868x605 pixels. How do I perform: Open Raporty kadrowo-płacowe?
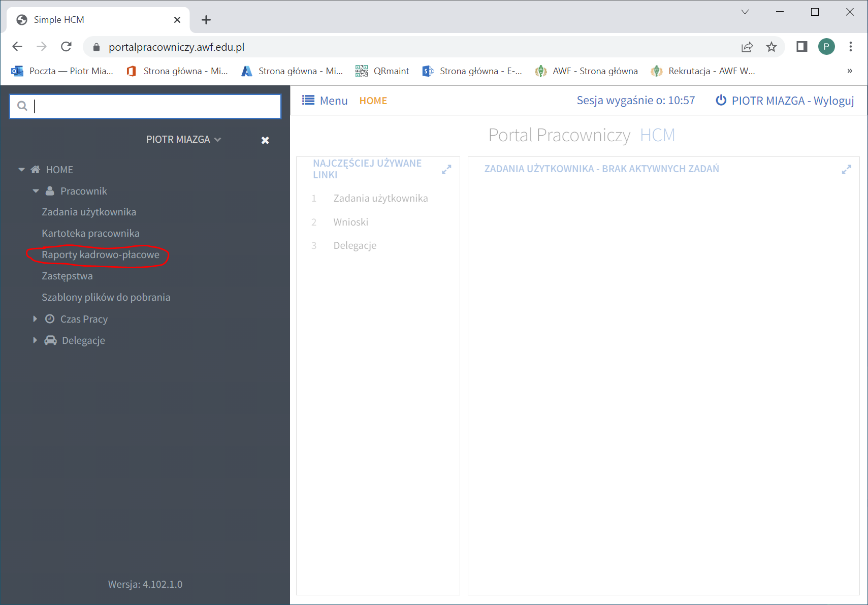point(101,254)
